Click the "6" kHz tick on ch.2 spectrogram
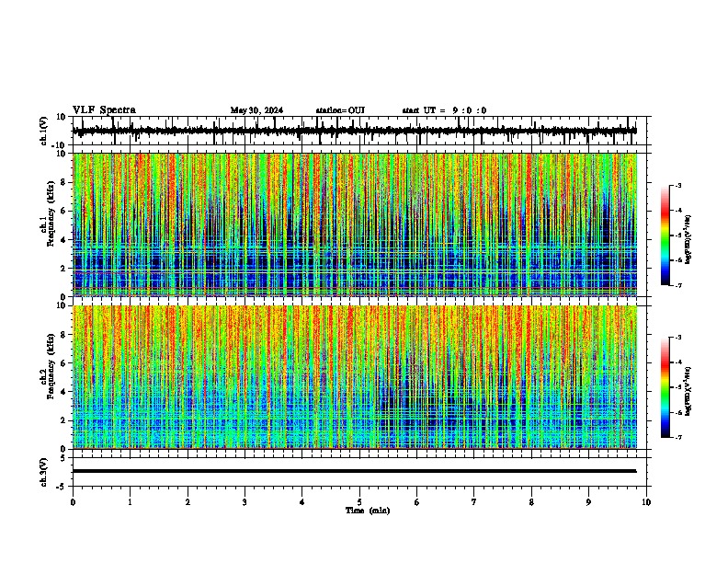 tap(63, 363)
